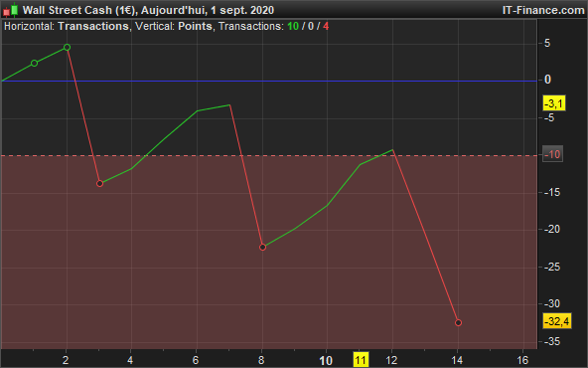The image size is (588, 368).
Task: Click the bold 10 on the horizontal axis
Action: [x=326, y=360]
